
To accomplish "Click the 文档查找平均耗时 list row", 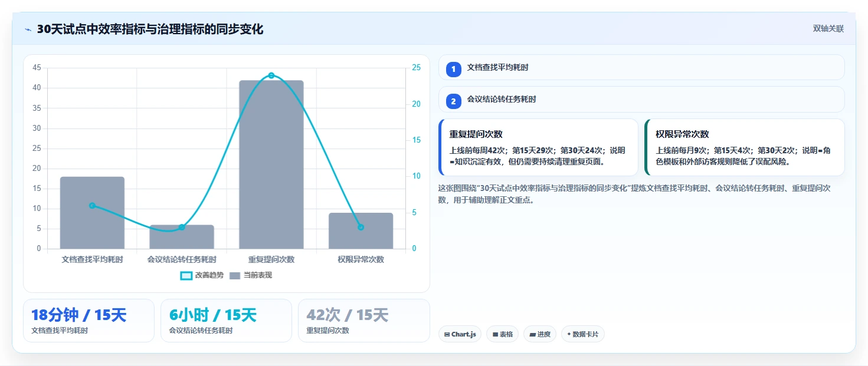I will [x=641, y=67].
